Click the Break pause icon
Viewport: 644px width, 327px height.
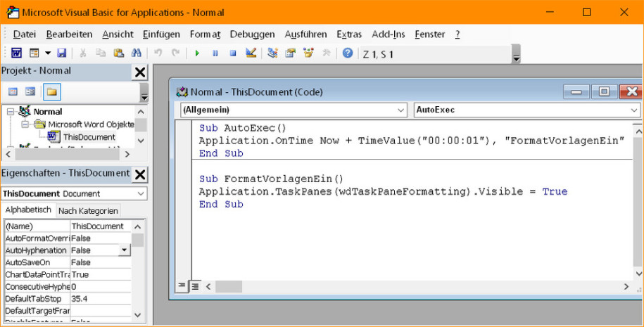[215, 53]
